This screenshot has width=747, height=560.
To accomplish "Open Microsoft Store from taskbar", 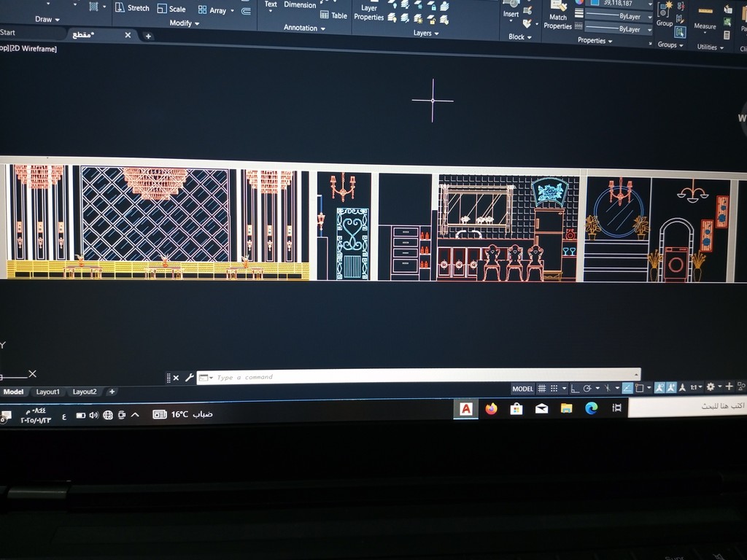I will pos(516,408).
